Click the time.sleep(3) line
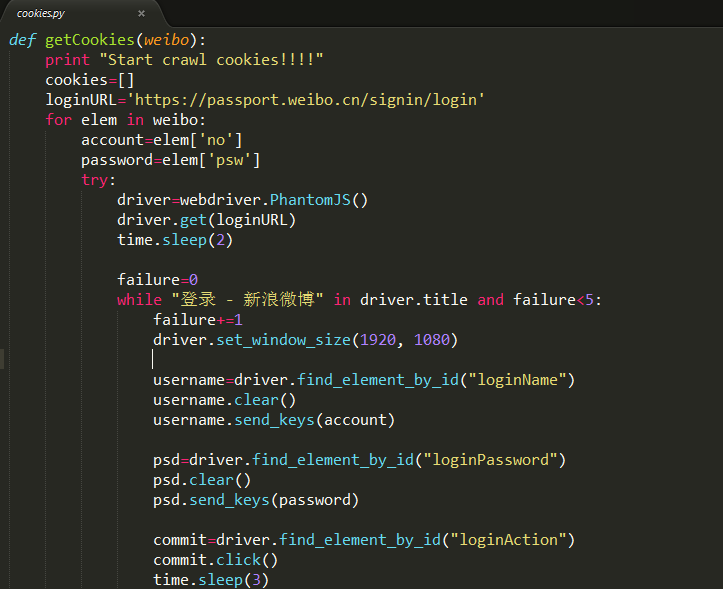 coord(211,580)
